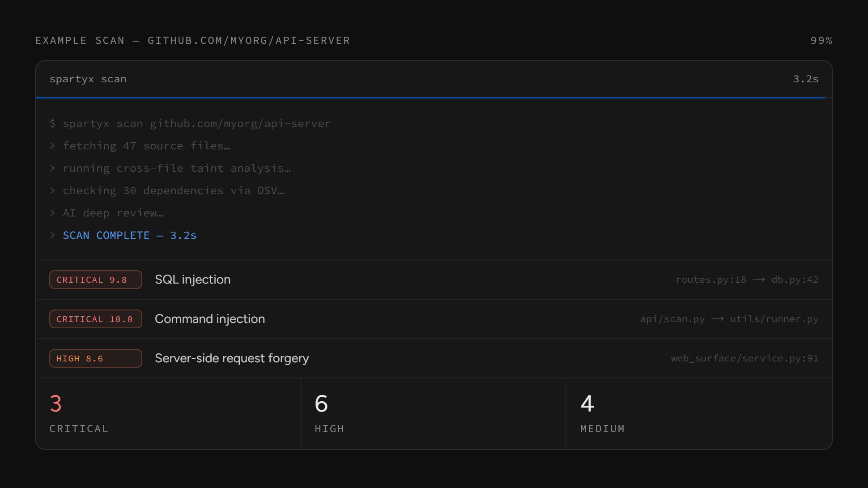Click the blue scan progress bar
Screen dimensions: 868x488
pos(430,98)
